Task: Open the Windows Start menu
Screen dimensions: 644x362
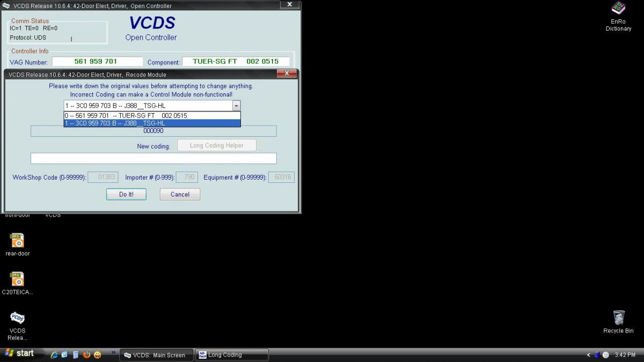Action: point(20,353)
